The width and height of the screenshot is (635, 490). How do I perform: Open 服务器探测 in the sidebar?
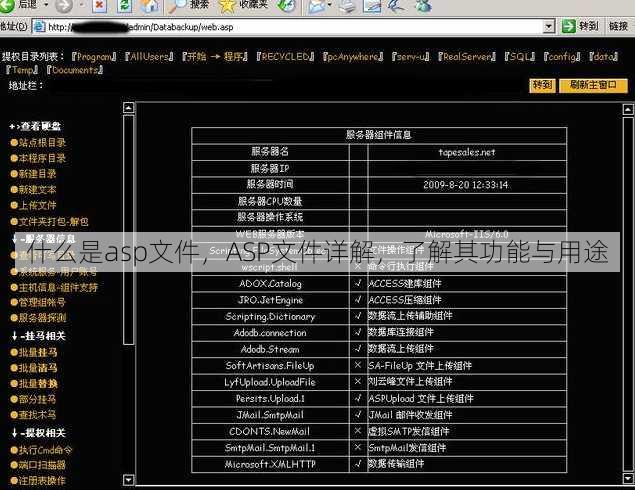click(38, 318)
